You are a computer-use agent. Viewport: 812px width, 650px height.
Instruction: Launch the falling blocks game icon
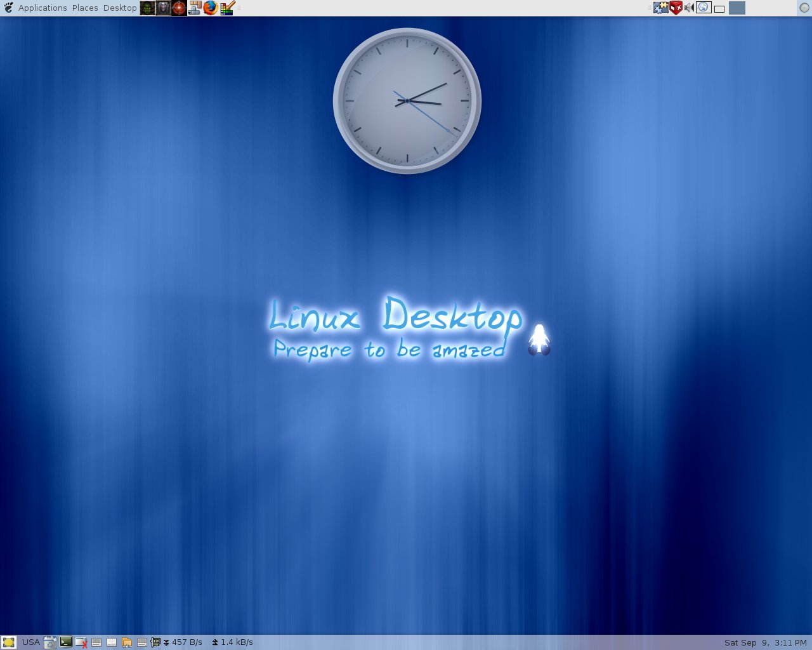click(x=195, y=8)
